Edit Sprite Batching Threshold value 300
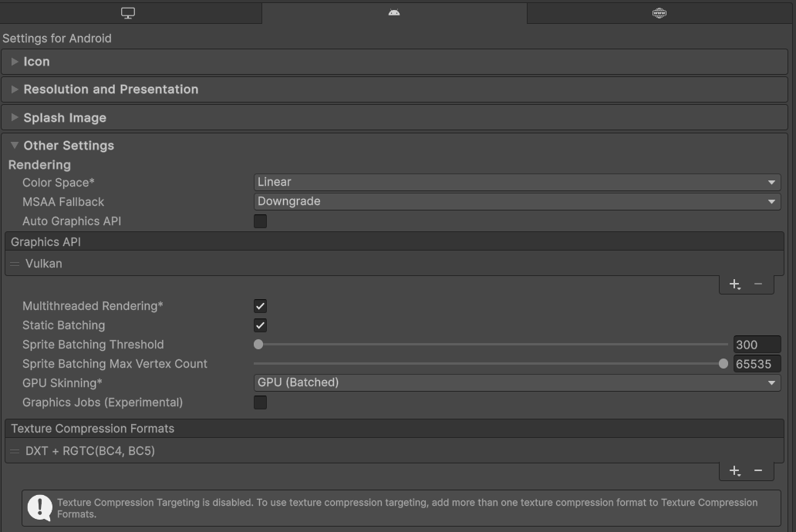 (x=757, y=345)
